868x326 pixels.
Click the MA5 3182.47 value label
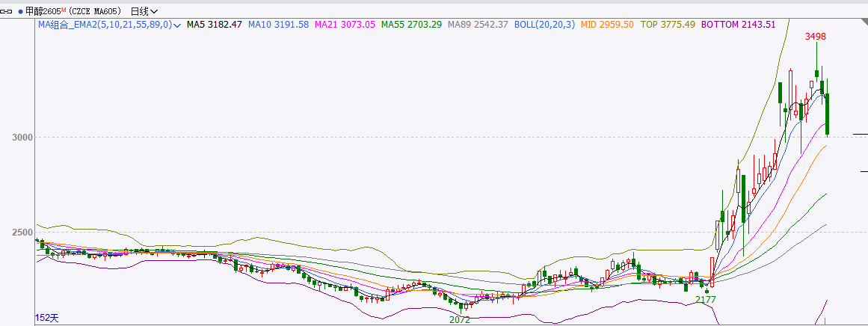[214, 25]
